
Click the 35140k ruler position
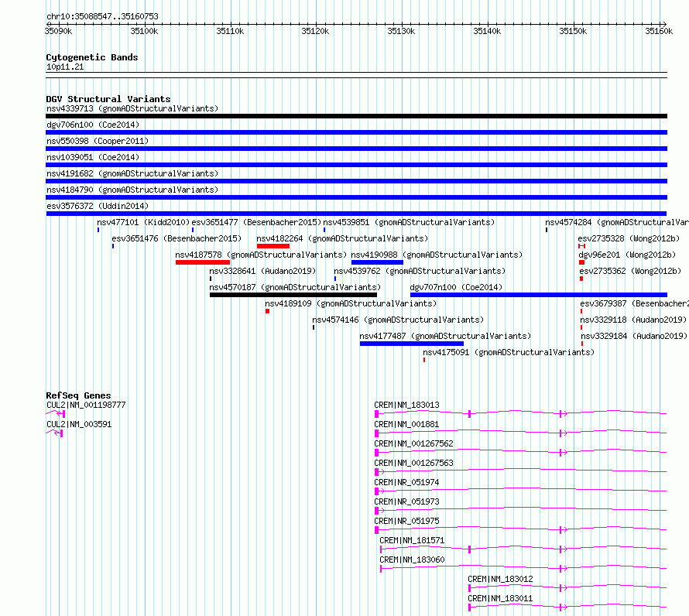coord(487,31)
